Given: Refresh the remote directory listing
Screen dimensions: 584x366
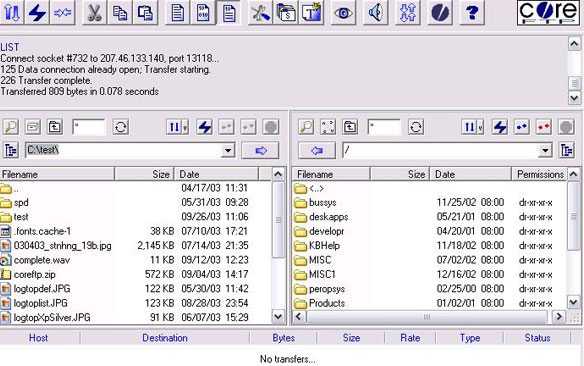Looking at the screenshot, I should click(416, 127).
